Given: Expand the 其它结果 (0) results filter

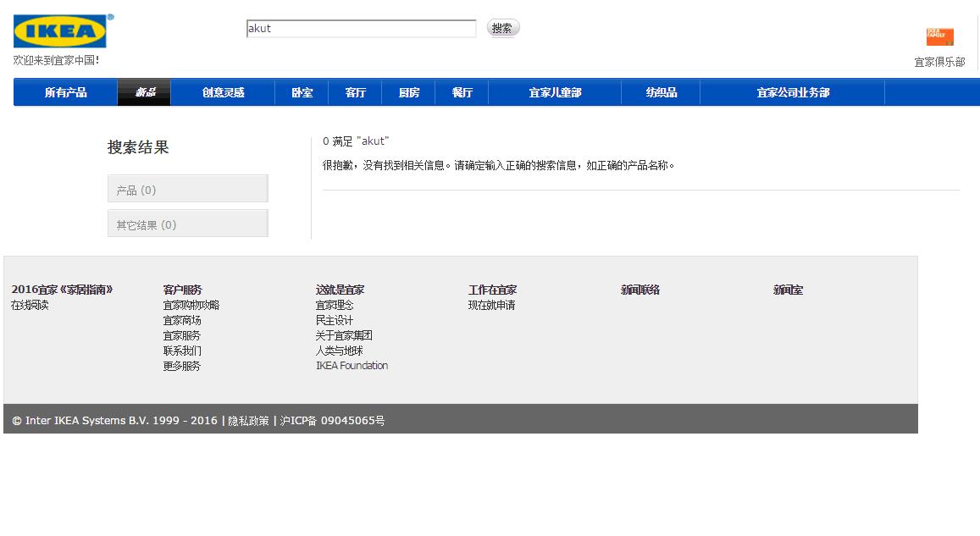Looking at the screenshot, I should (187, 223).
